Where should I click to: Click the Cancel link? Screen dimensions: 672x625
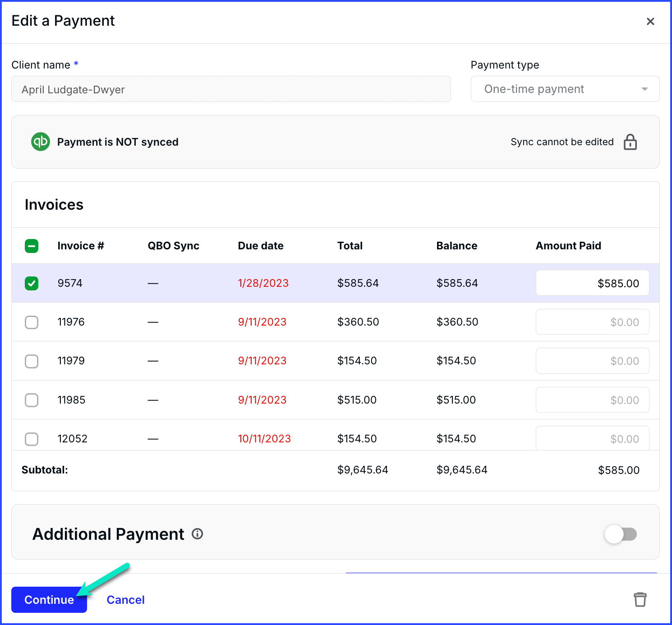point(125,600)
